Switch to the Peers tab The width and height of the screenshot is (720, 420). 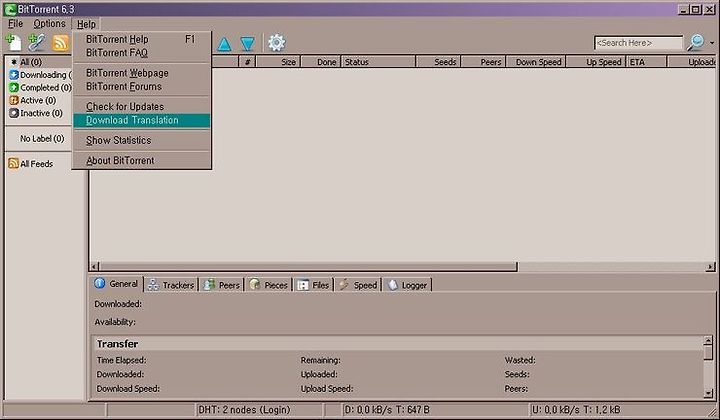point(222,285)
